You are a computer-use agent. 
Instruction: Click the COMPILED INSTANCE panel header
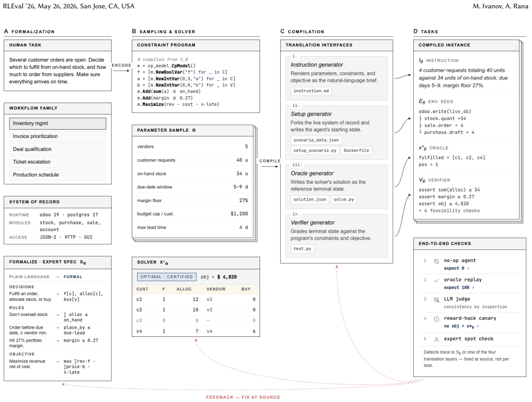pyautogui.click(x=466, y=45)
